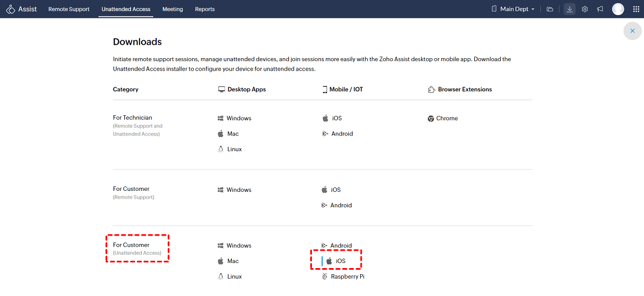Viewport: 644px width, 296px height.
Task: Download Android app for Customer Unattended Access
Action: pos(337,246)
